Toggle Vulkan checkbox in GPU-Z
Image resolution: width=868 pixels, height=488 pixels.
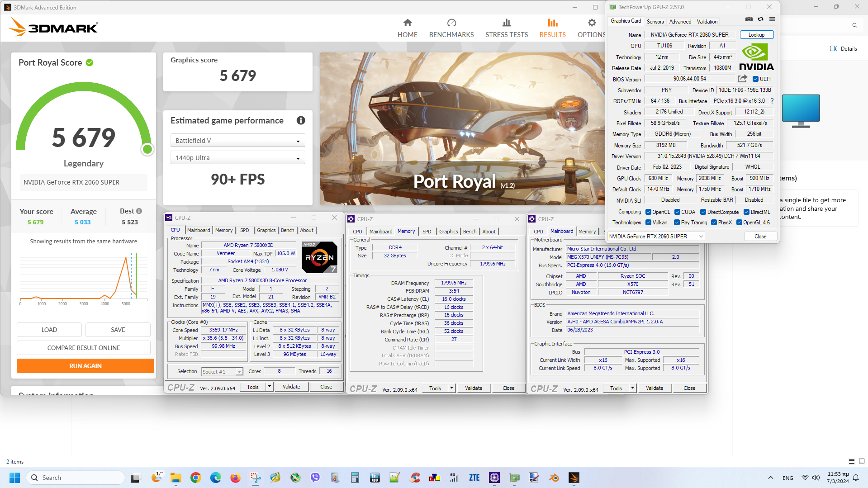[648, 222]
